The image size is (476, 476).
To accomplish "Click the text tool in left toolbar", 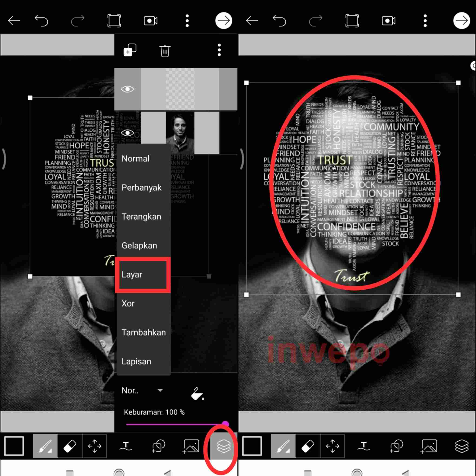I will coord(126,446).
